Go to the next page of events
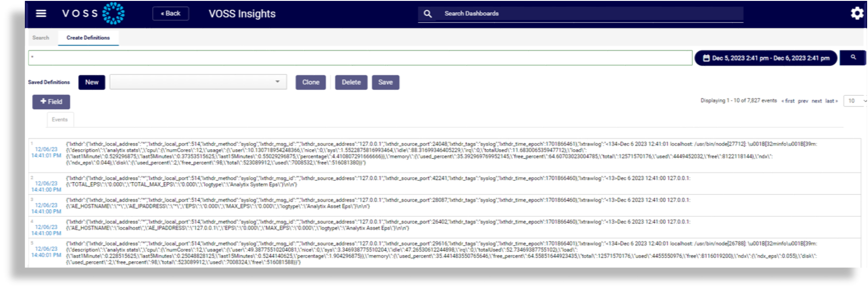Screen dimensions: 868x290 [x=817, y=101]
